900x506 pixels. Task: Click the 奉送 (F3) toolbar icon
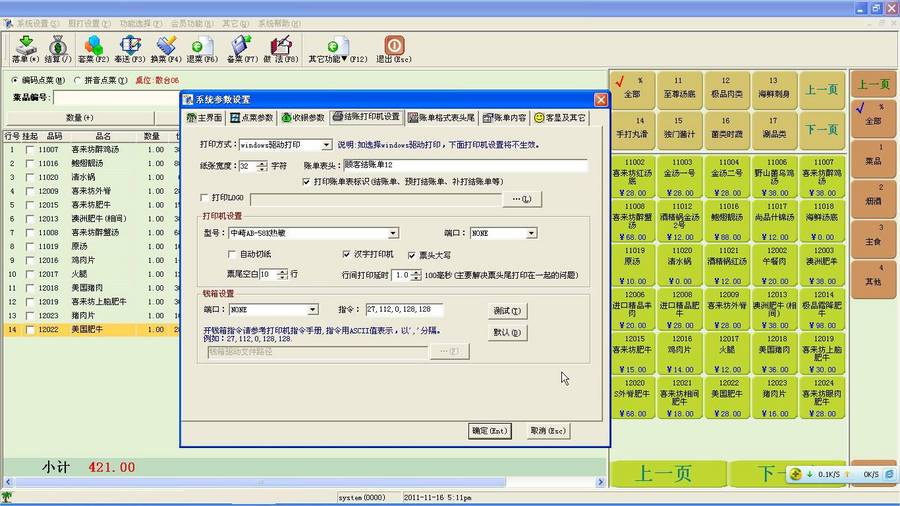(131, 48)
